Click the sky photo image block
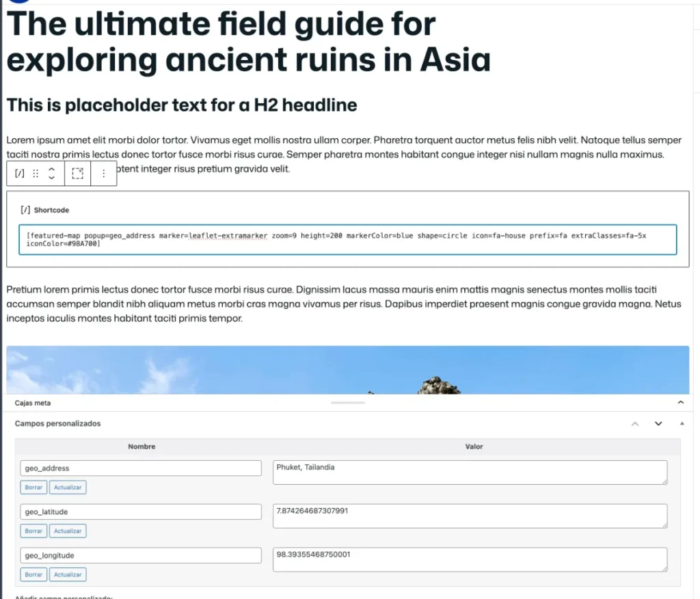700x599 pixels. click(348, 370)
